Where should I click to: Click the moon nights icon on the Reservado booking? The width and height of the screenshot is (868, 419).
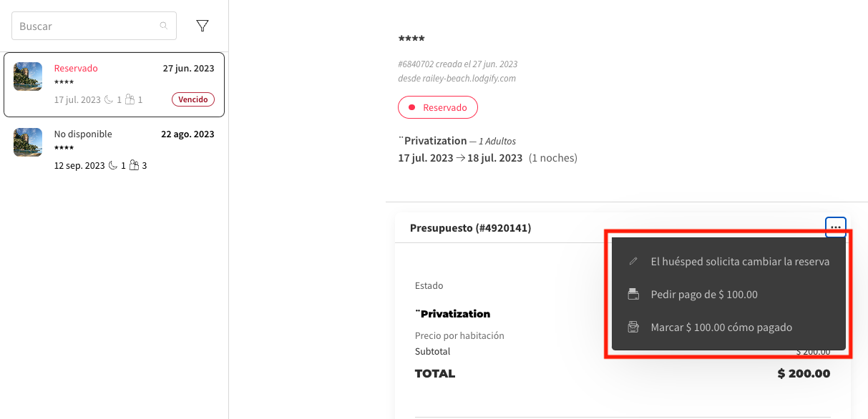click(109, 99)
